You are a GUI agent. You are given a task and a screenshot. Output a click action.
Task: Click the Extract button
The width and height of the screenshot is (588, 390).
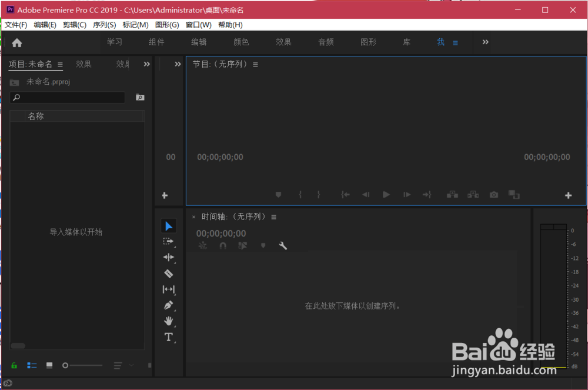coord(473,195)
